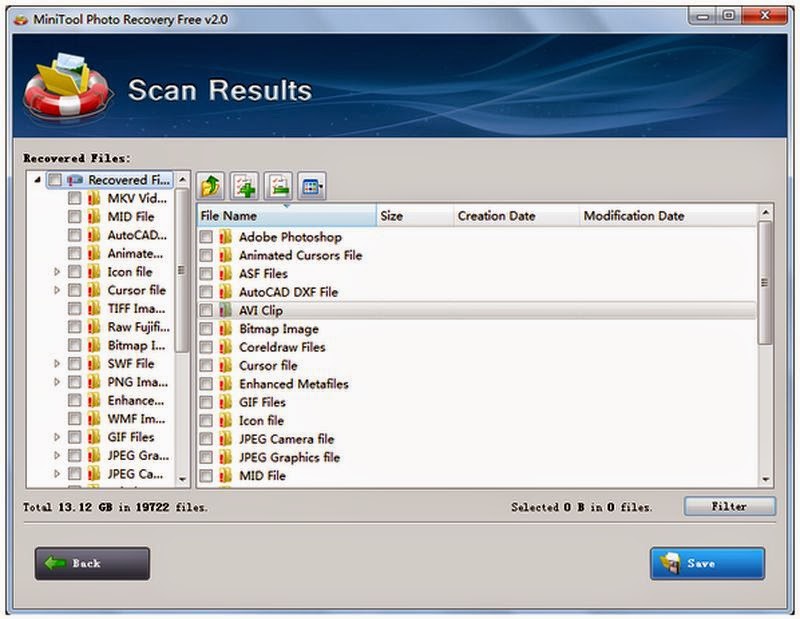Click the JPEG Camera file folder icon
The image size is (800, 619).
[x=225, y=439]
